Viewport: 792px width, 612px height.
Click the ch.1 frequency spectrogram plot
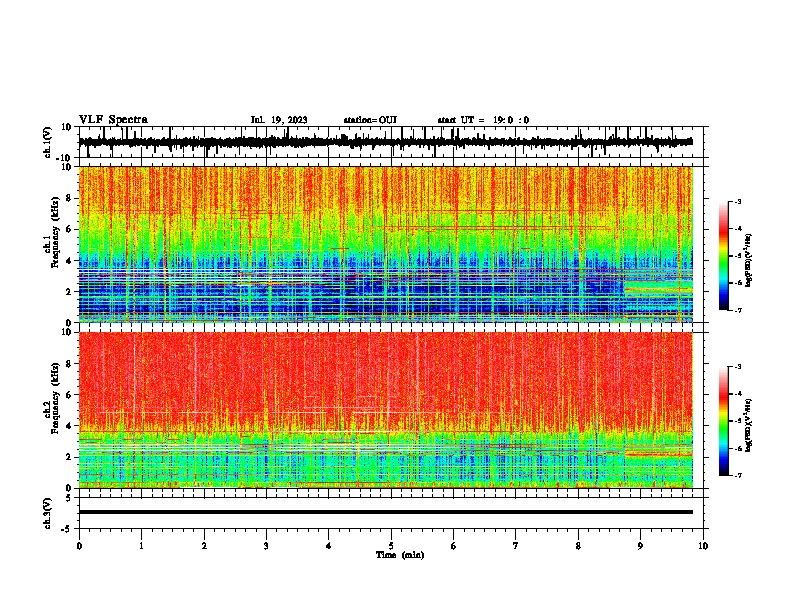click(386, 244)
